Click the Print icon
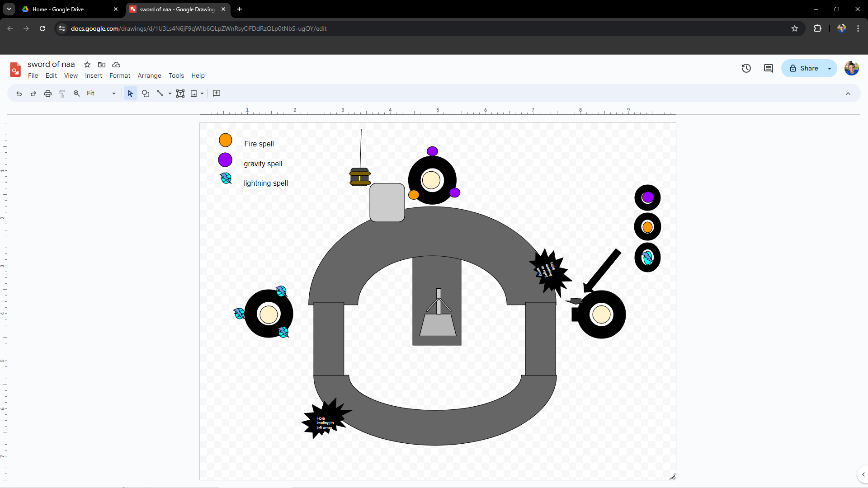Screen dimensions: 868x488 [48, 94]
